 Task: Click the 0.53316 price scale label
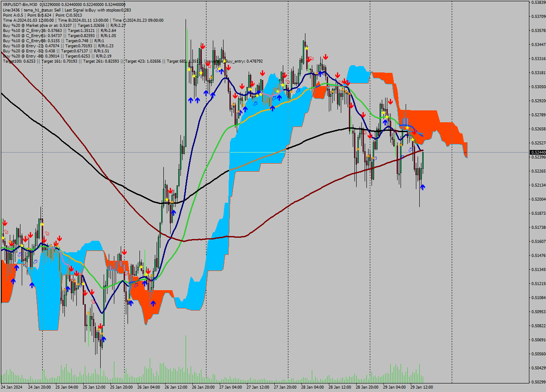click(538, 59)
